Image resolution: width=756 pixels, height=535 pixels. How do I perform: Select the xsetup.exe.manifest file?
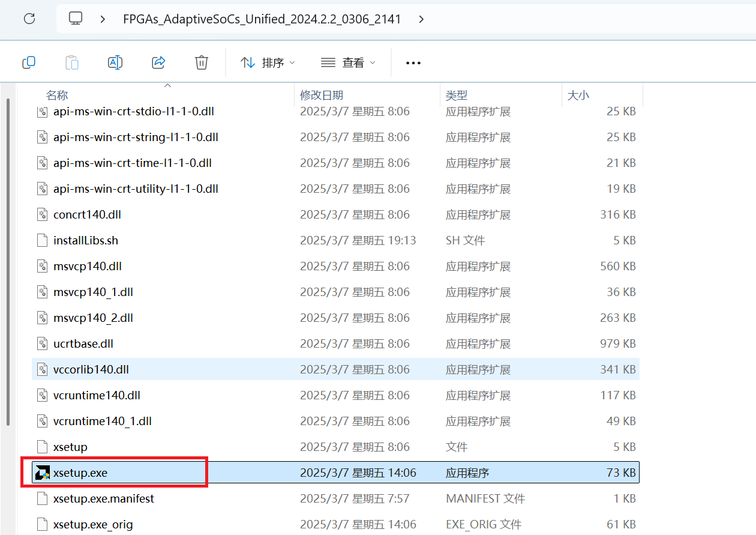point(103,498)
